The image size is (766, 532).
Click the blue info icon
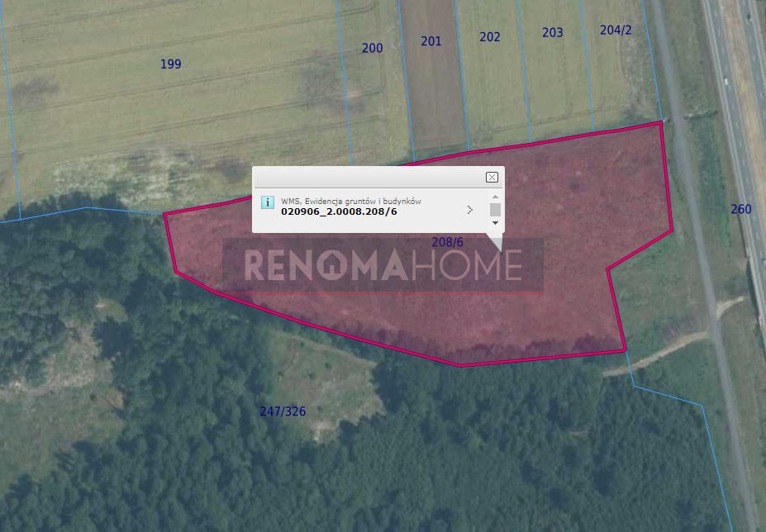tap(267, 202)
